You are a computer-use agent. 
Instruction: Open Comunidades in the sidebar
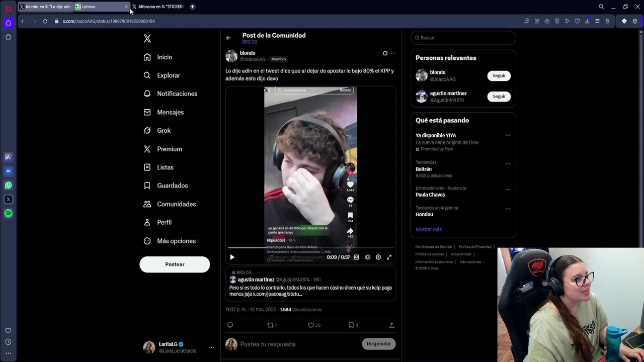pyautogui.click(x=170, y=204)
